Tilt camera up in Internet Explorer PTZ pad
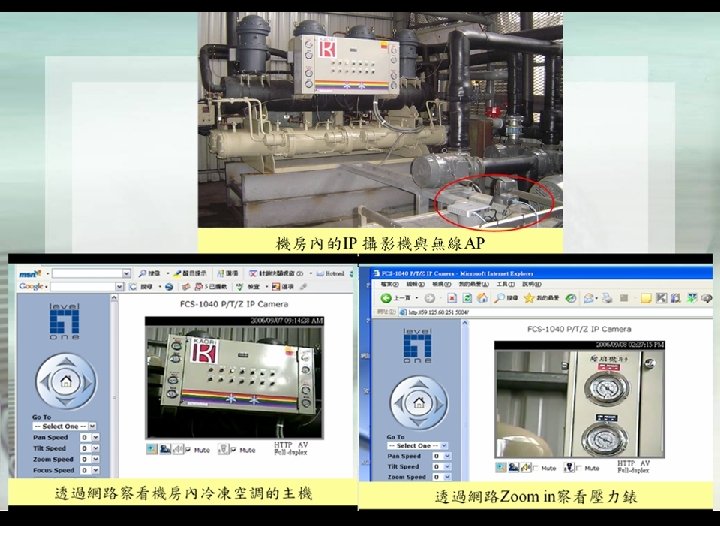The width and height of the screenshot is (720, 540). pos(418,384)
